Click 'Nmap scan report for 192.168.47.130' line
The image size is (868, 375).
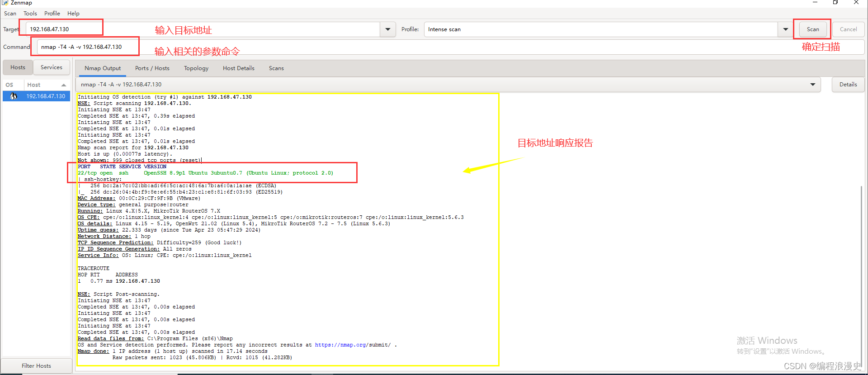click(133, 147)
